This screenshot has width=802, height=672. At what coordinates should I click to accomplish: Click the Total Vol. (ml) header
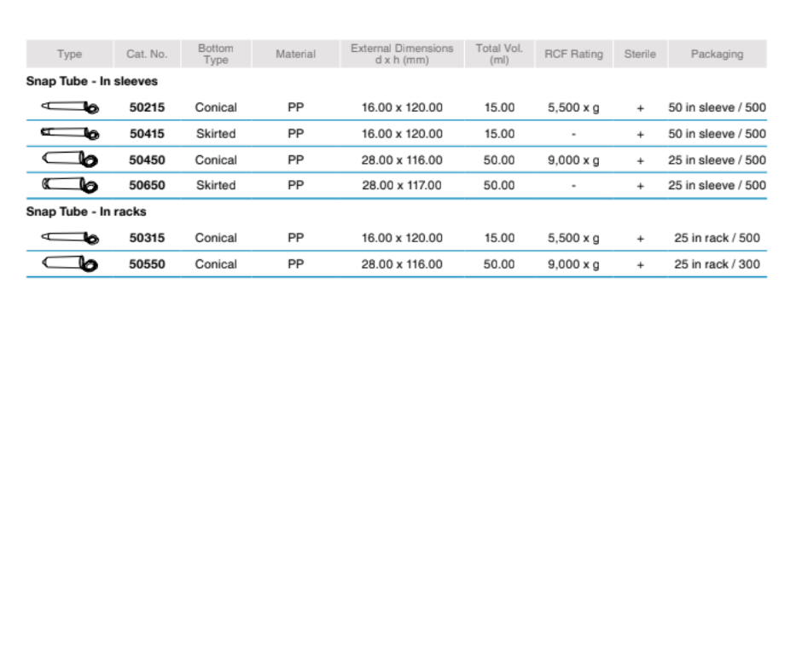click(499, 54)
